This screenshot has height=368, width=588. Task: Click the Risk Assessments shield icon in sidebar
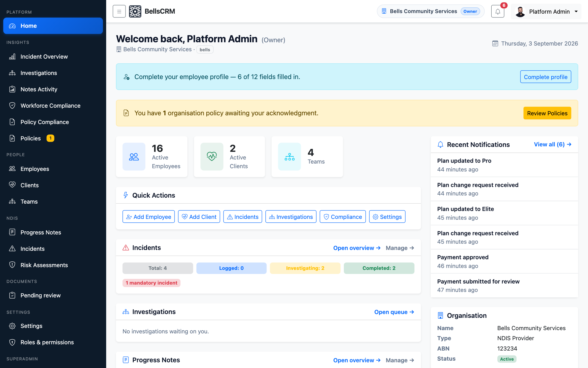pyautogui.click(x=12, y=265)
